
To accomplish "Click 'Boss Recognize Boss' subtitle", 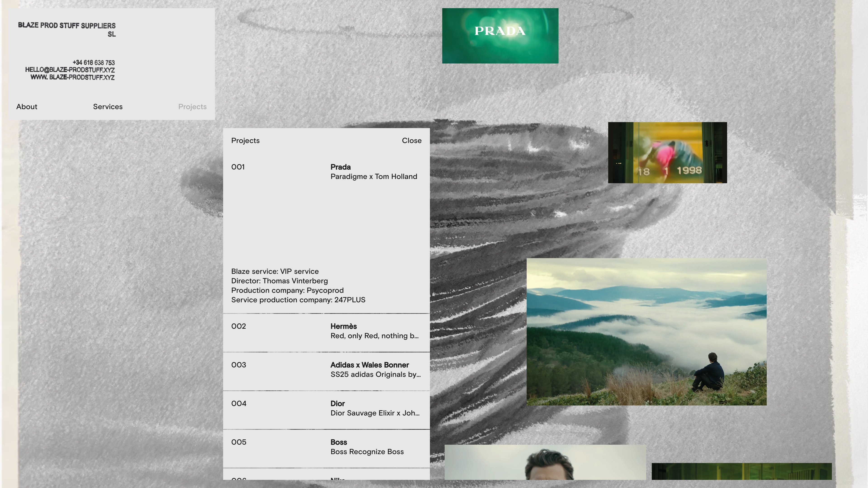I will point(367,452).
